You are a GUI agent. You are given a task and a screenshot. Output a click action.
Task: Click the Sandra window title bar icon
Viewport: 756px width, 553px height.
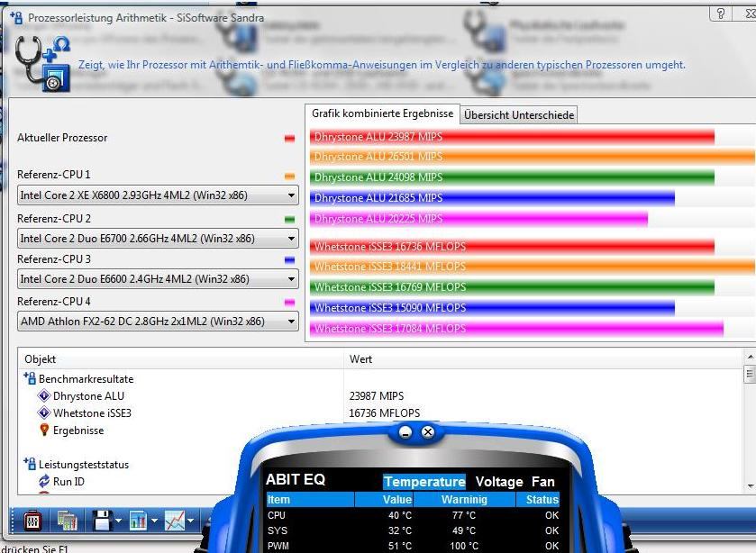(x=16, y=18)
